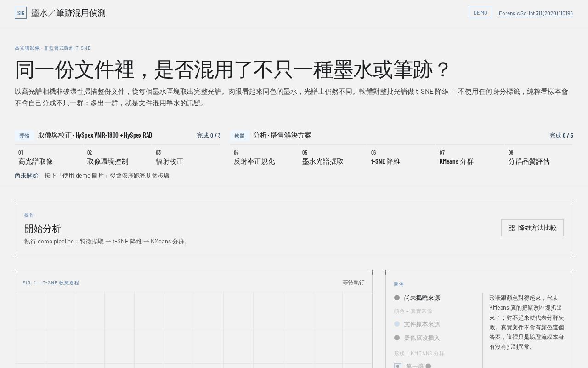Viewport: 588px width, 368px height.
Task: Click the 尚未開始 status label
Action: 27,175
